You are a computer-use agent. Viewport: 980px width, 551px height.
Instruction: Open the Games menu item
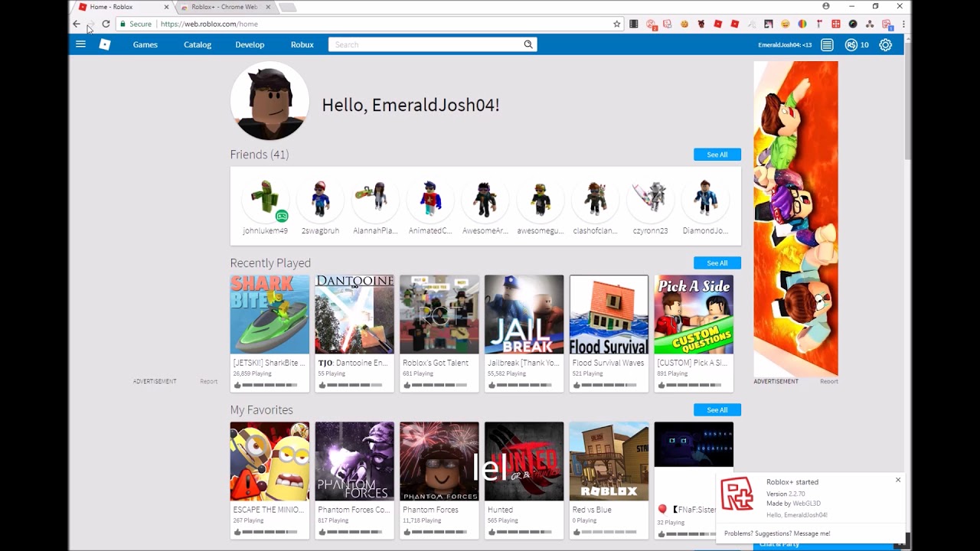coord(145,44)
